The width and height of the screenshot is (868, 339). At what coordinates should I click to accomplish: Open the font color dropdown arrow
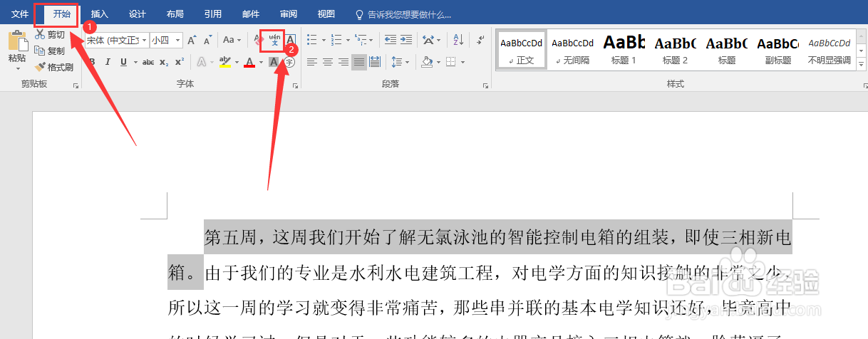261,62
